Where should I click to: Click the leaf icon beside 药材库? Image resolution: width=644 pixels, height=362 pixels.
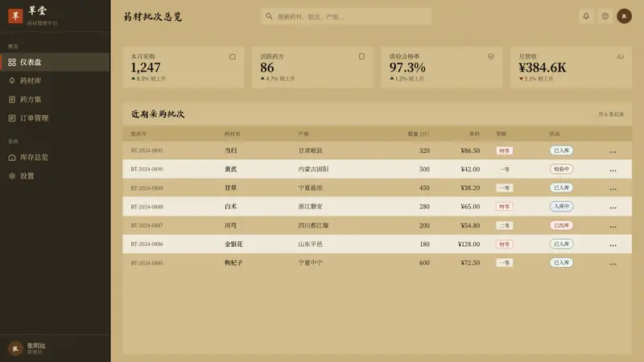point(12,81)
